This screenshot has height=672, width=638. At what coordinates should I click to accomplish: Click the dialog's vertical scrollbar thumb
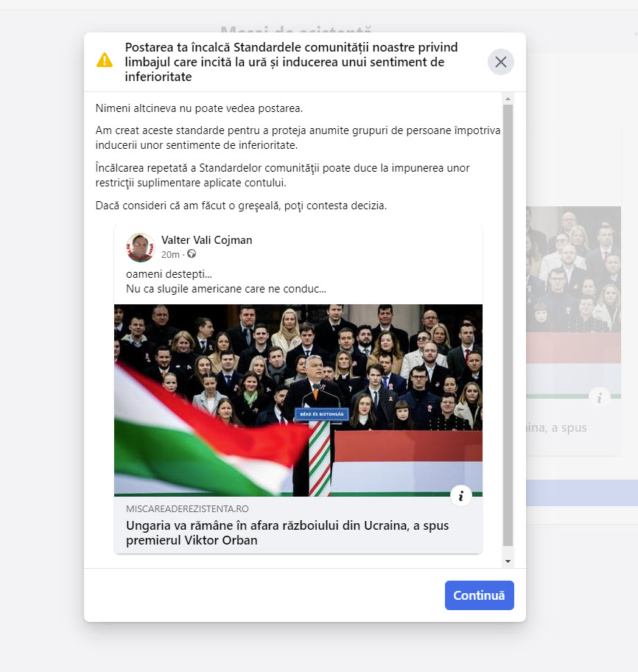tap(508, 325)
